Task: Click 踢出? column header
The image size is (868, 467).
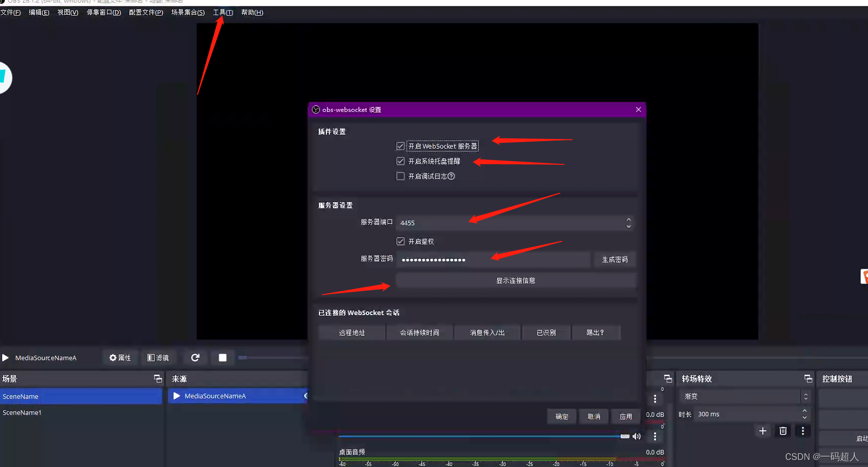Action: 596,332
